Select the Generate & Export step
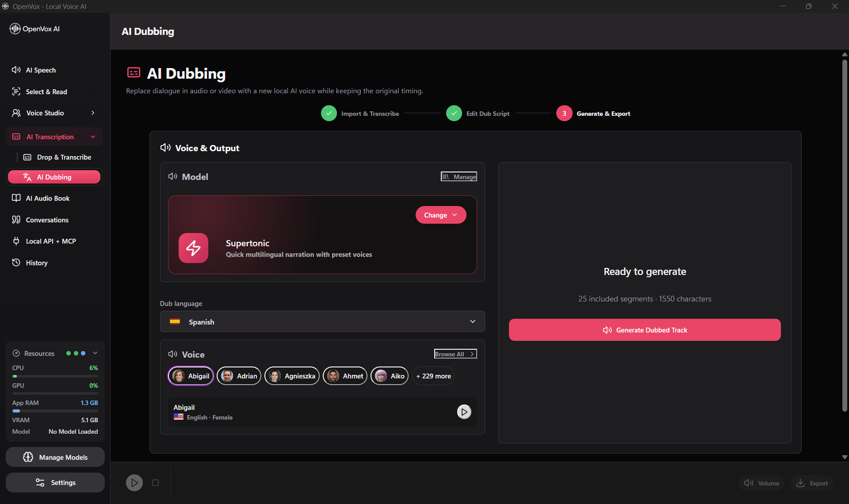This screenshot has width=849, height=504. (x=593, y=114)
